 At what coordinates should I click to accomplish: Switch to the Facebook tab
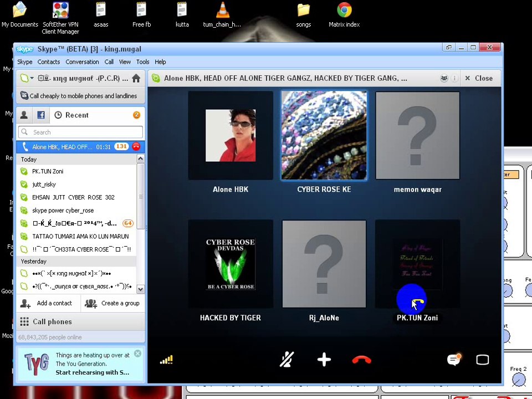[x=40, y=115]
